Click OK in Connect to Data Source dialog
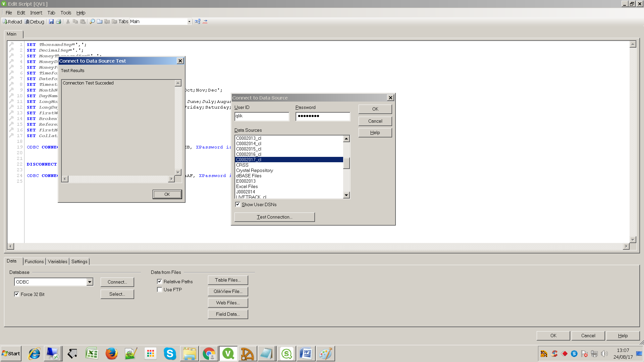644x362 pixels. tap(375, 109)
